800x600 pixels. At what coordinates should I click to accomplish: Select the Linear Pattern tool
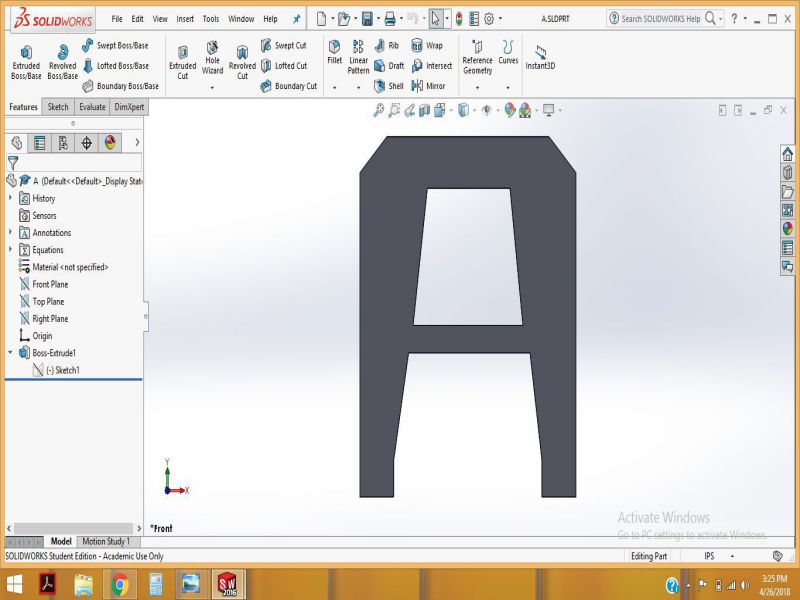pyautogui.click(x=358, y=57)
